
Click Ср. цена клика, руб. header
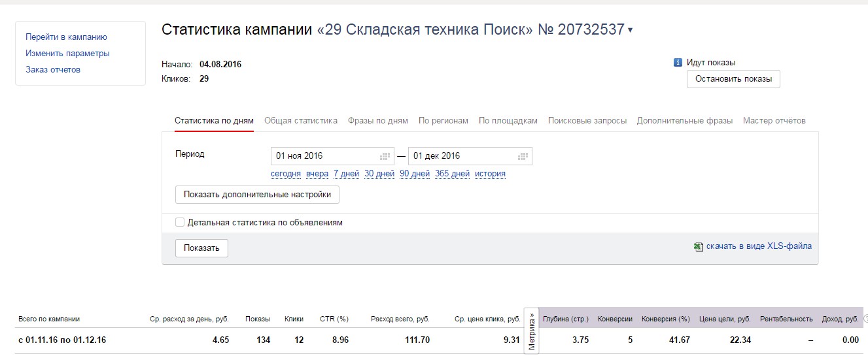pyautogui.click(x=487, y=319)
